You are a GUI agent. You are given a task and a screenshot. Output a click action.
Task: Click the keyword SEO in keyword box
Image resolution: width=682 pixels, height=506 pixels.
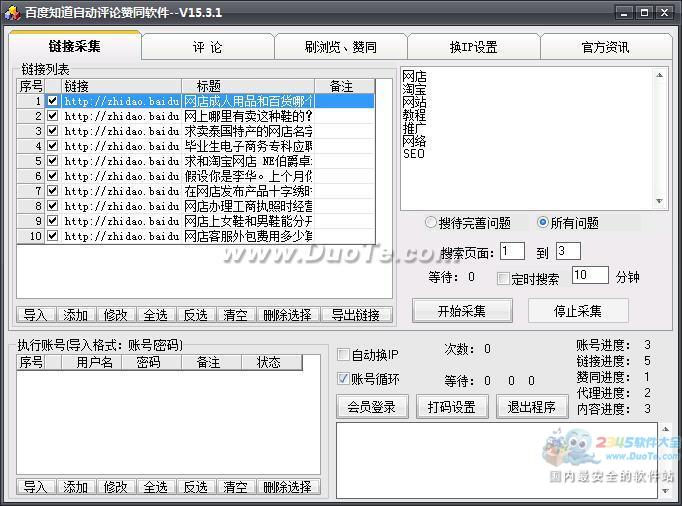(414, 154)
